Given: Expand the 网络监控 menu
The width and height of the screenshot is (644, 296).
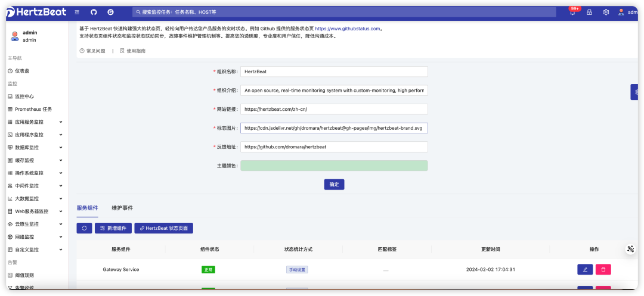Looking at the screenshot, I should [36, 237].
